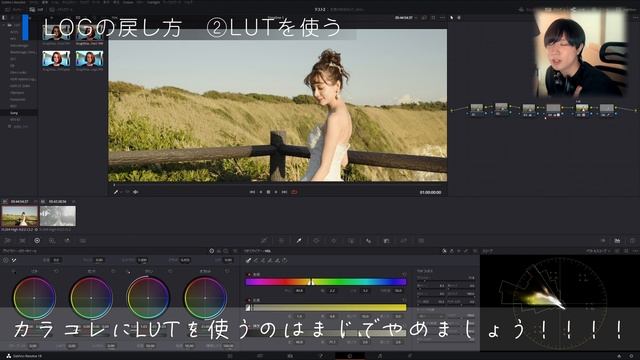Open the scope type dropdown above the vectorscope

[x=598, y=251]
